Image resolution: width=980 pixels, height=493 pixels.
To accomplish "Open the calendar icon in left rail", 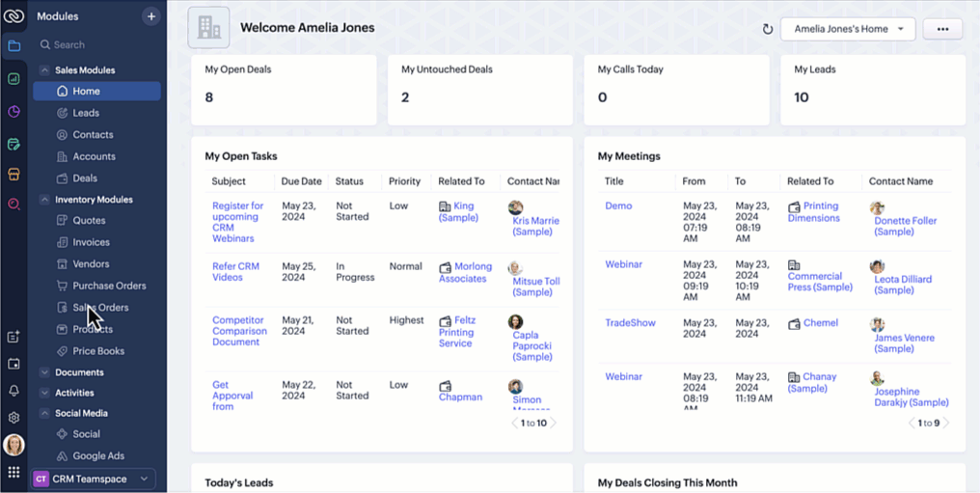I will click(14, 364).
